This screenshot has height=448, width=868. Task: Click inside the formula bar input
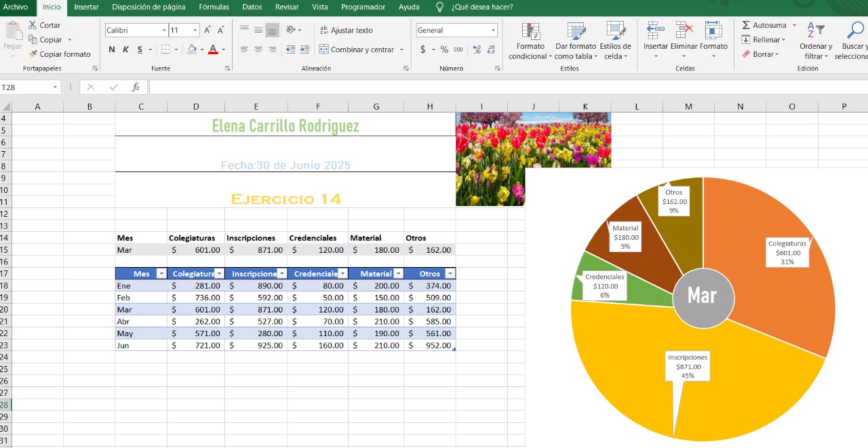tap(475, 87)
